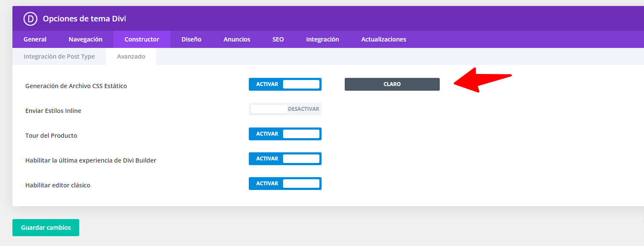Click the Guardar cambios button
The width and height of the screenshot is (644, 246).
tap(46, 228)
